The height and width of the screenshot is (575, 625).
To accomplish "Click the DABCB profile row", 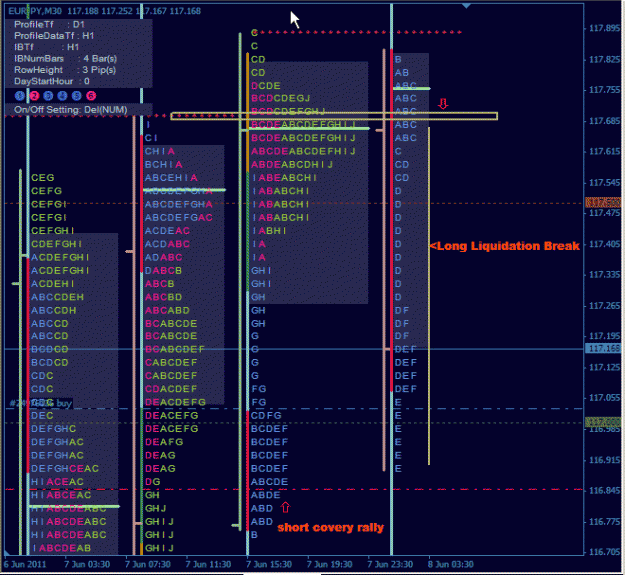I will [x=163, y=271].
